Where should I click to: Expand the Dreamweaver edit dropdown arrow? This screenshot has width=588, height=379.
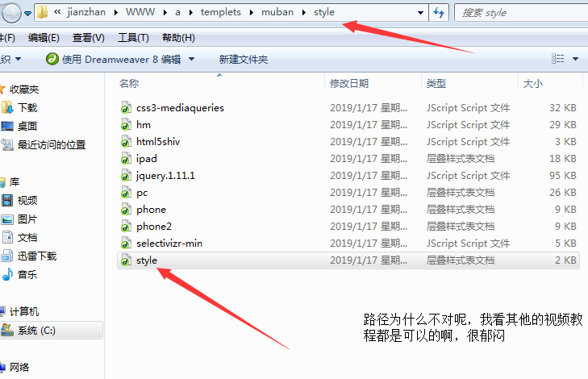[x=192, y=59]
